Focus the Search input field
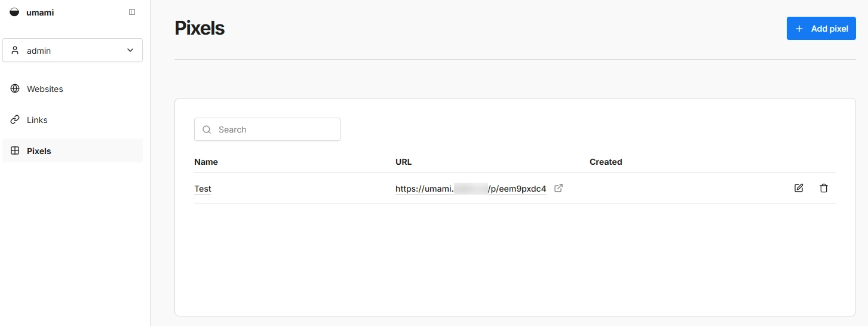 275,130
